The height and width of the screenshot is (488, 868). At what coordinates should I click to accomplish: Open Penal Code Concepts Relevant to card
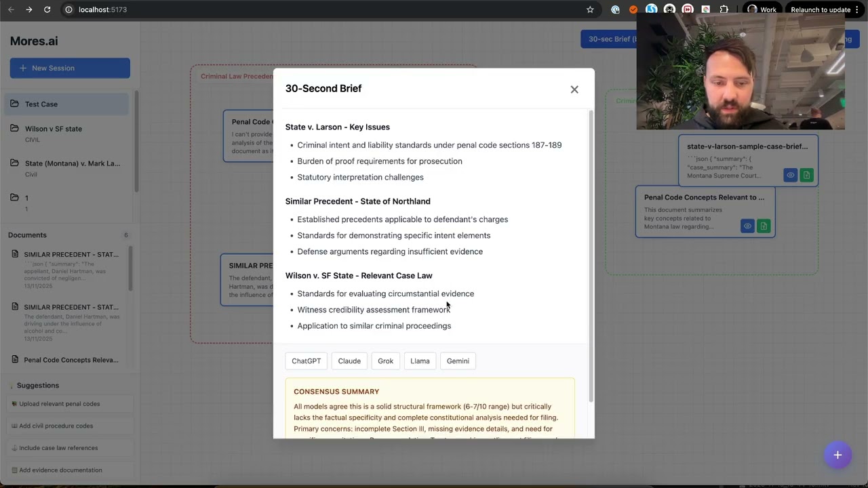pos(705,211)
